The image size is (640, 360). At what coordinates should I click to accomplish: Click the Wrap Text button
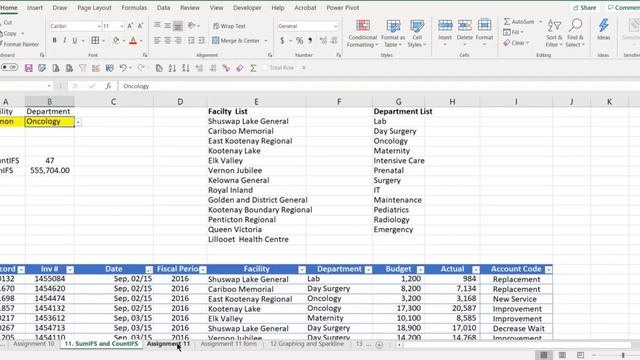pyautogui.click(x=229, y=26)
